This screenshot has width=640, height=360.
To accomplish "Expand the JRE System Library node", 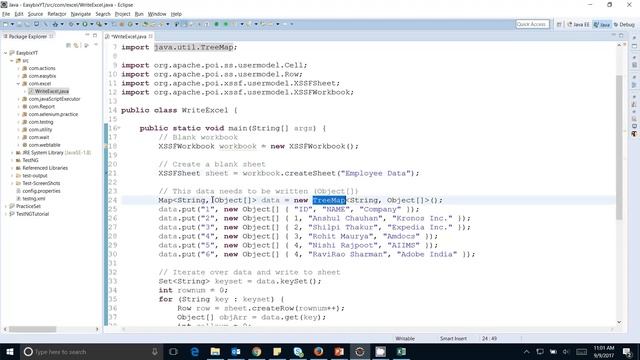I will point(12,153).
